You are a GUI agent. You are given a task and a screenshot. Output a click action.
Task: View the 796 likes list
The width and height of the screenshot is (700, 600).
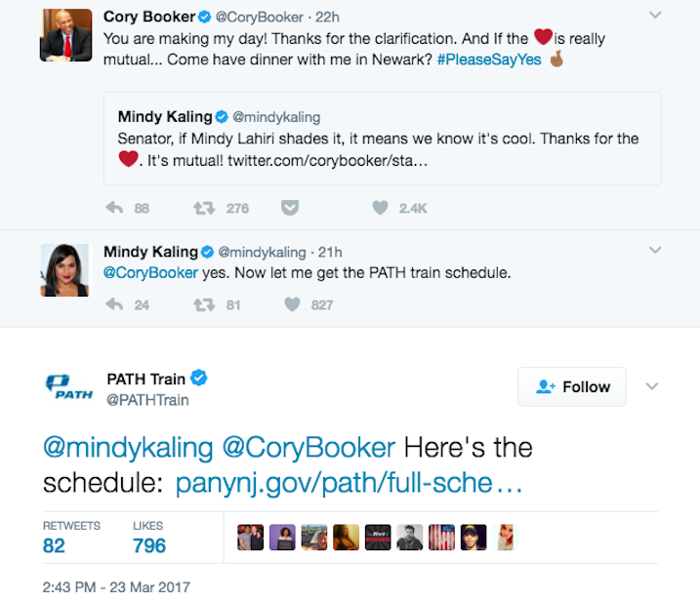(x=148, y=545)
